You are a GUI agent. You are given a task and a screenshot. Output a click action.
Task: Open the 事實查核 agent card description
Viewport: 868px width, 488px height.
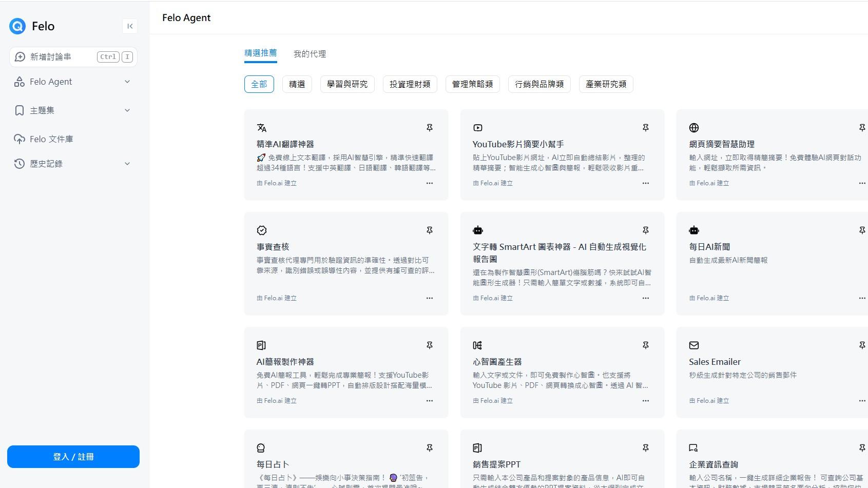pyautogui.click(x=345, y=265)
